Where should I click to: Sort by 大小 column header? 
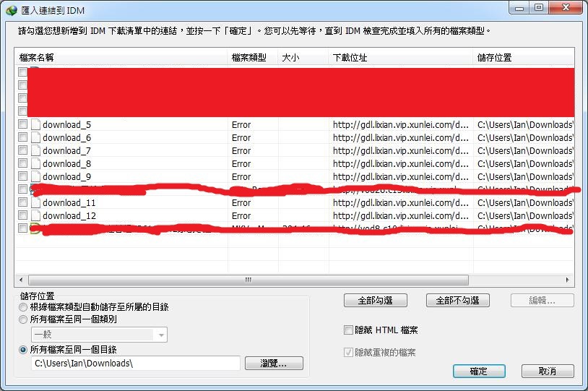303,57
